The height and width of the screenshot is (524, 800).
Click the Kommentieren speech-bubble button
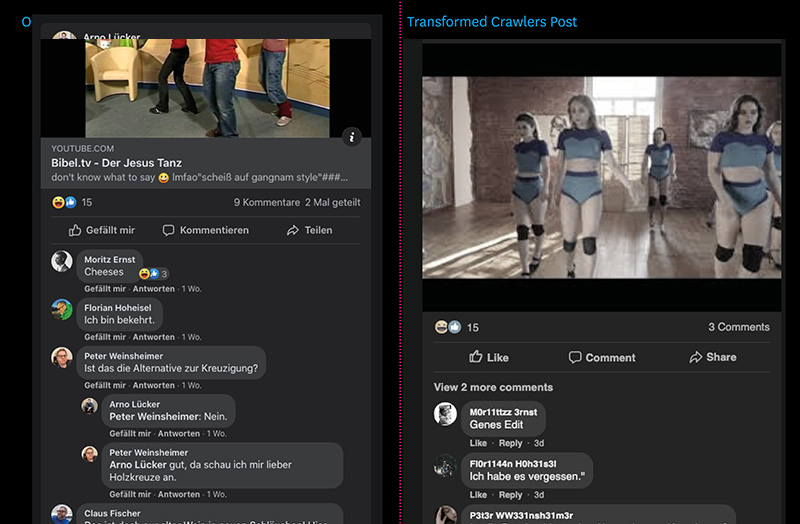(x=206, y=230)
